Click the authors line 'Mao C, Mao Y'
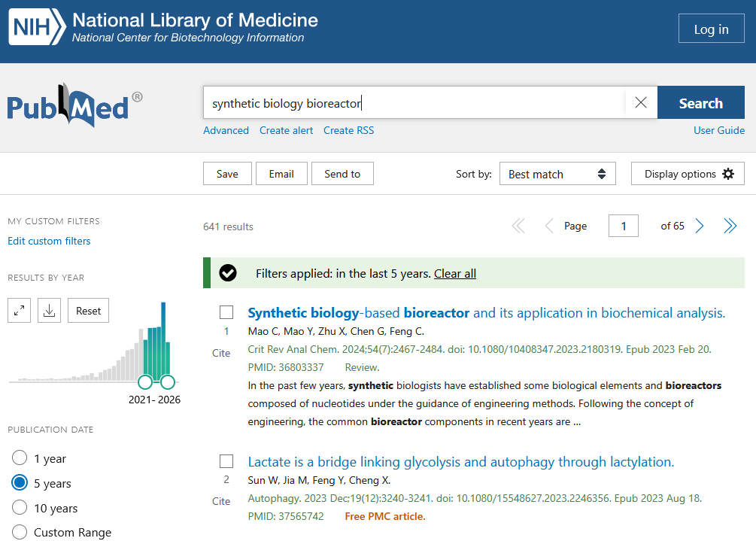756x541 pixels. [336, 331]
